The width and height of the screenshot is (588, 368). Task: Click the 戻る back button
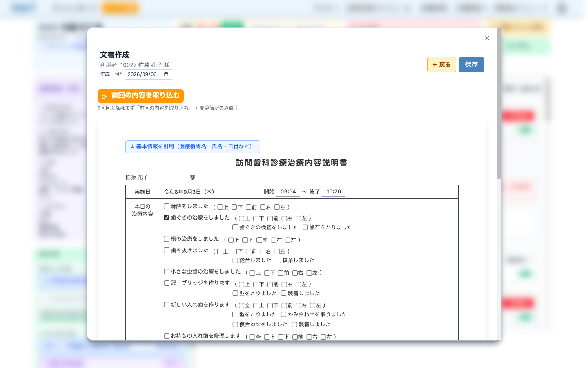click(x=441, y=65)
